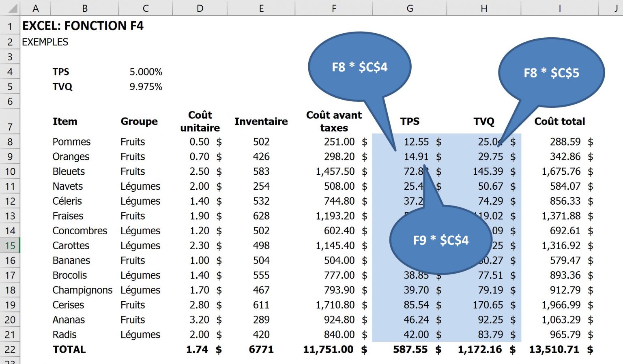Select column I header
This screenshot has height=364, width=623.
[x=560, y=8]
